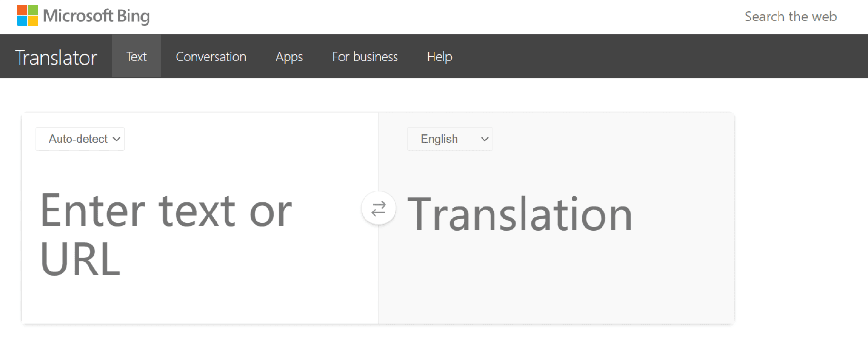
Task: Click the Search the web box
Action: (790, 17)
